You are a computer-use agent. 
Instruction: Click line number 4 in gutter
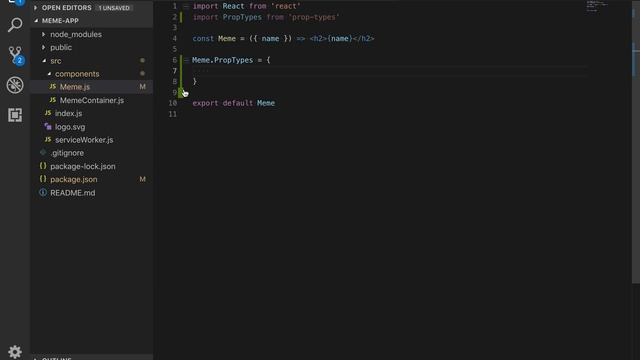pyautogui.click(x=175, y=38)
